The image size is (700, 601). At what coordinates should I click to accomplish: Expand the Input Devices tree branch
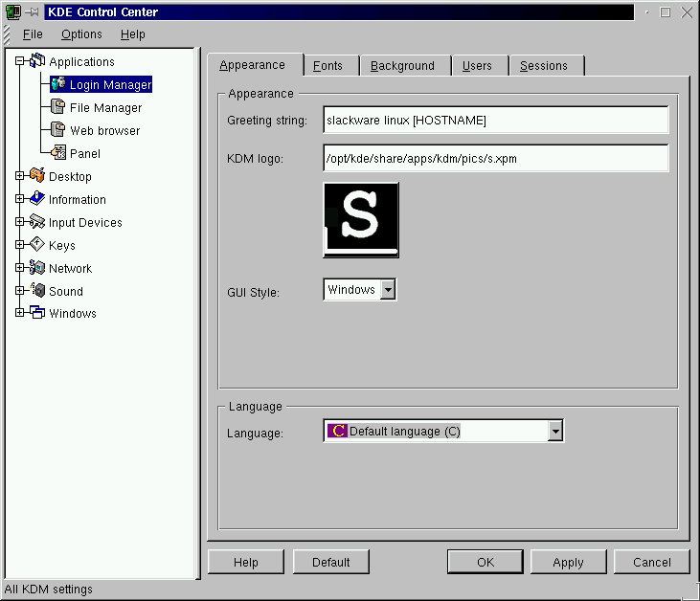pyautogui.click(x=19, y=221)
